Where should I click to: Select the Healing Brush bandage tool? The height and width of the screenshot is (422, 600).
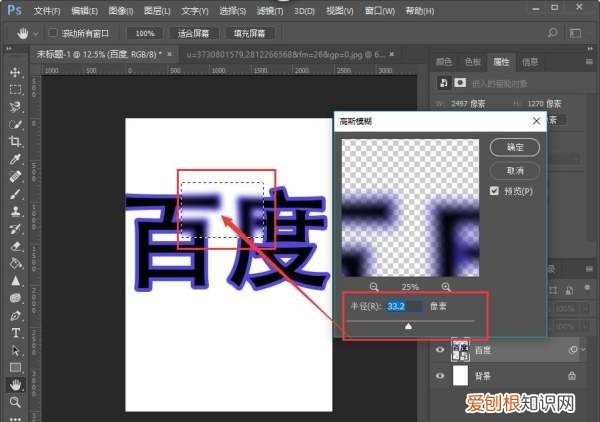[15, 177]
